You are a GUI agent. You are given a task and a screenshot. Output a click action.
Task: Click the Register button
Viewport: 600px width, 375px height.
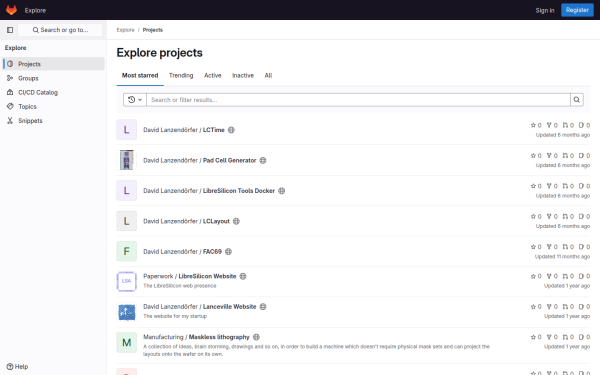click(577, 10)
